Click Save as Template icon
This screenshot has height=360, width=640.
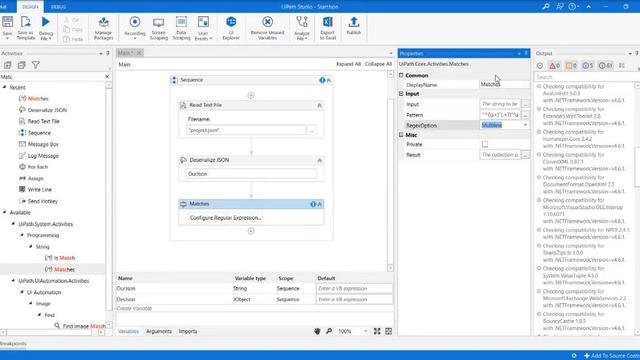[x=26, y=22]
